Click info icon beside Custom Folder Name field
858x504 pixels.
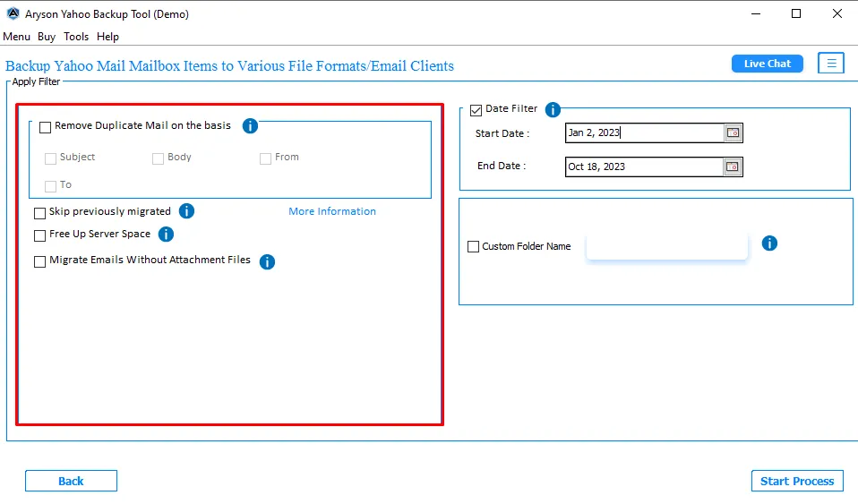769,243
